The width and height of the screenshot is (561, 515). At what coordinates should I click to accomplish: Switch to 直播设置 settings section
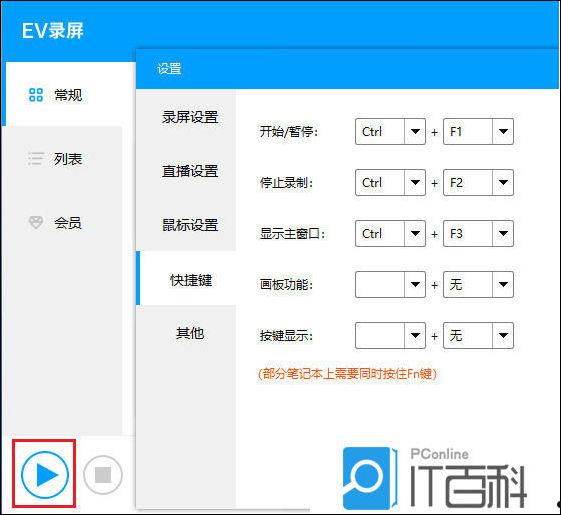[x=186, y=171]
